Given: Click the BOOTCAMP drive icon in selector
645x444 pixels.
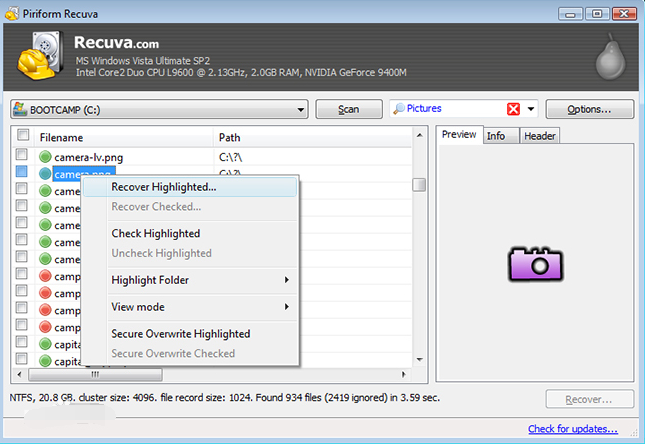Looking at the screenshot, I should tap(20, 109).
